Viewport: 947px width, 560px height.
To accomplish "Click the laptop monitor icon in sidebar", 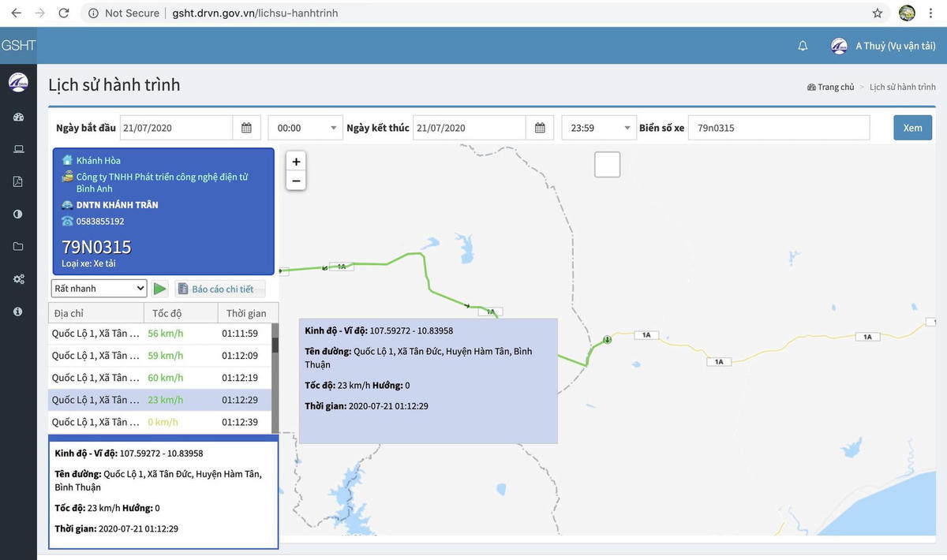I will [x=18, y=150].
